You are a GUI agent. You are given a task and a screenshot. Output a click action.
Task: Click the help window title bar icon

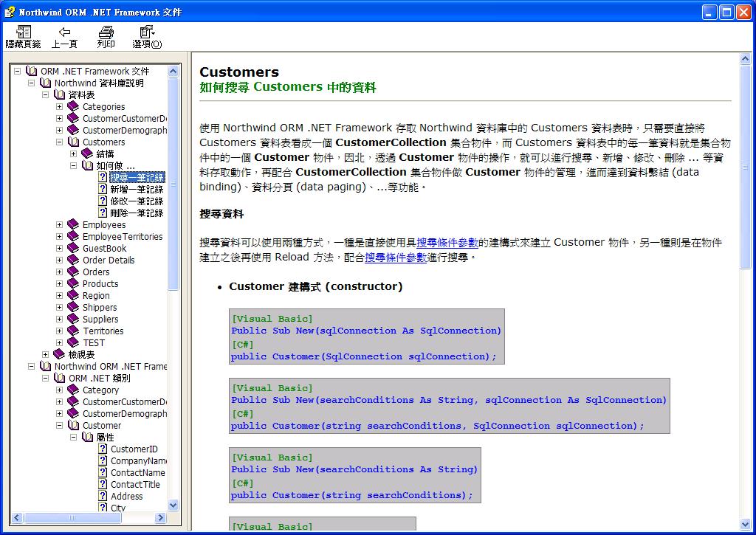pyautogui.click(x=9, y=12)
